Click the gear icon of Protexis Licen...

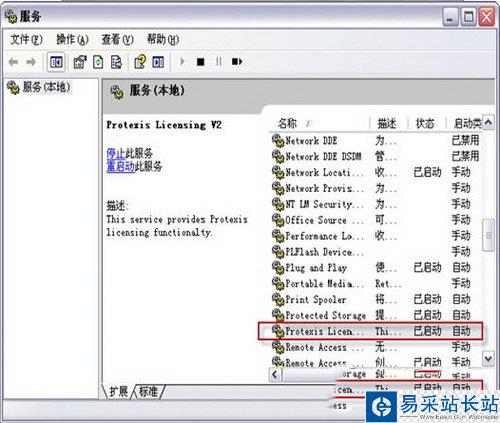coord(278,331)
